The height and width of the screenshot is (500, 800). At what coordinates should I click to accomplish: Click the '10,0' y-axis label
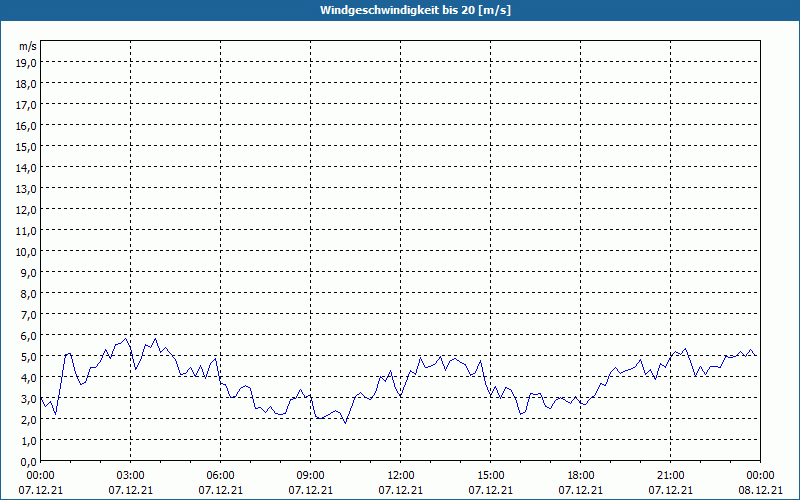[26, 252]
